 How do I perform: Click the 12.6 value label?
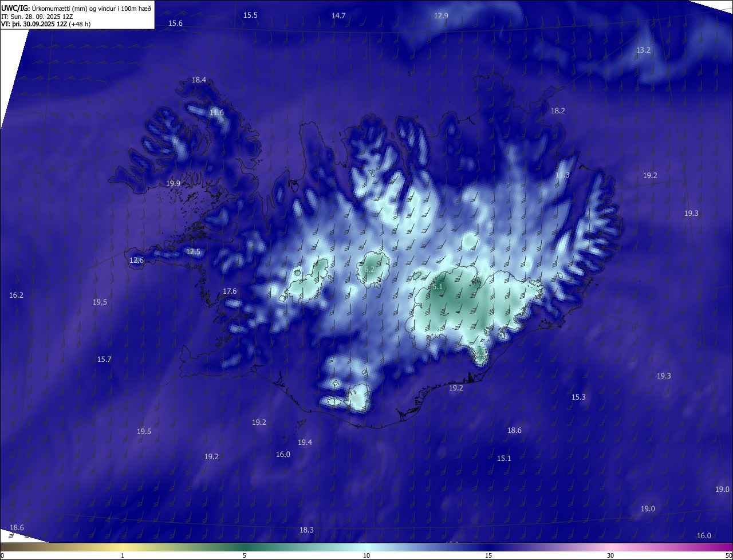point(136,261)
